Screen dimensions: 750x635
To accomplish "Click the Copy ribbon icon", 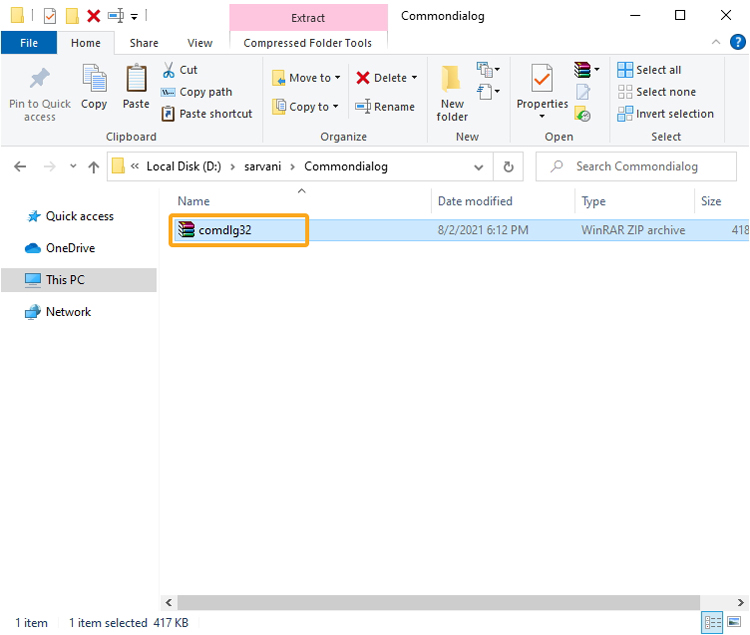I will pos(94,78).
